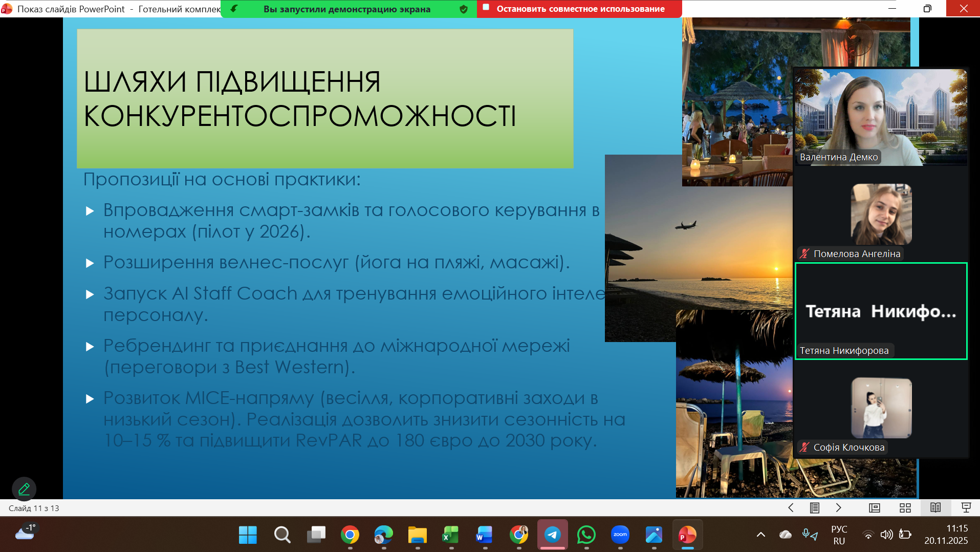This screenshot has width=980, height=552.
Task: Click the bullet about Ребрендинг and Best Western
Action: pyautogui.click(x=336, y=356)
